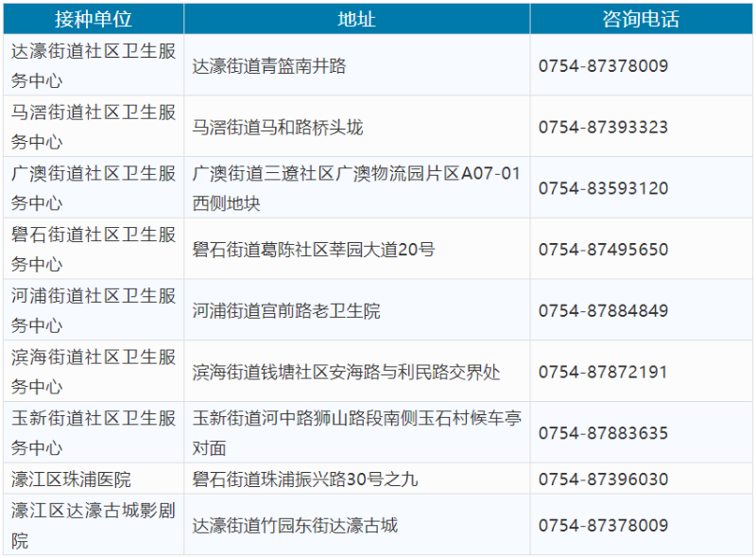Select the 广澳物流园片区A07-01 address cell
Screen dimensions: 756x558
tap(356, 188)
